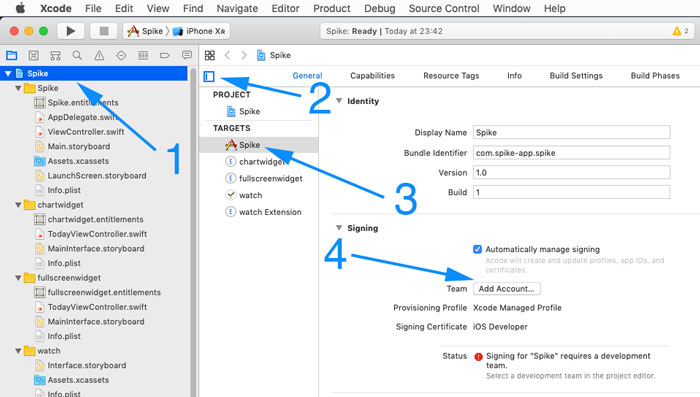Open the Project navigator folder icon
700x397 pixels.
(12, 55)
